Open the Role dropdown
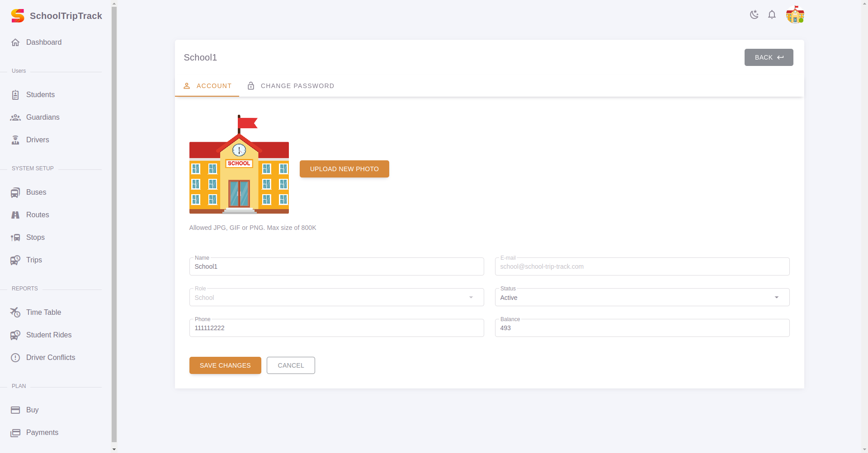This screenshot has height=453, width=868. (471, 297)
